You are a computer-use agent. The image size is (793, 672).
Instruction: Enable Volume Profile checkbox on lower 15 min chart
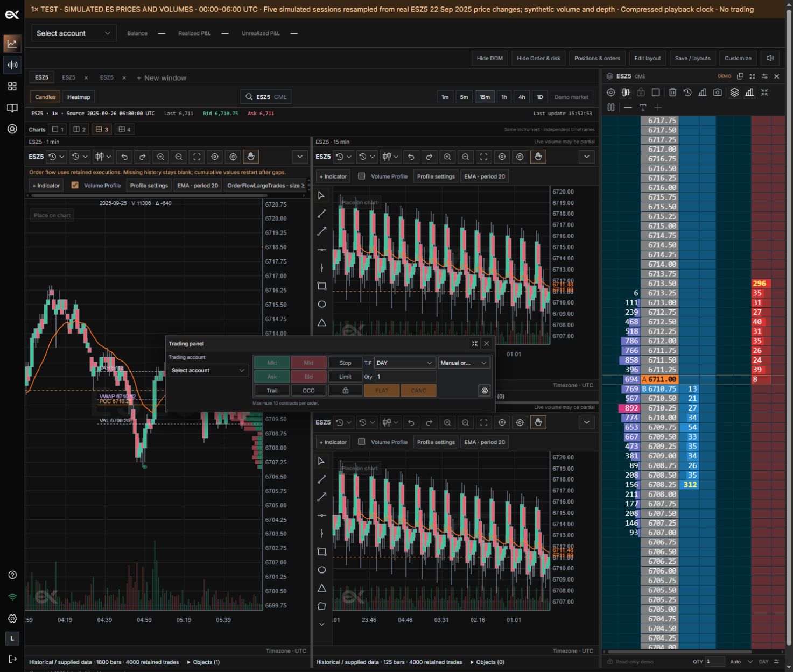362,442
